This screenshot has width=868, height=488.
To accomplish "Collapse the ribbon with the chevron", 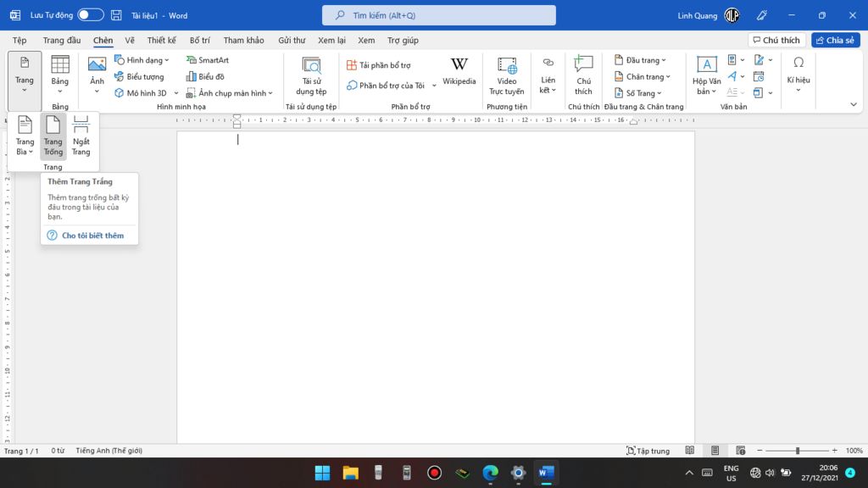I will pyautogui.click(x=854, y=104).
